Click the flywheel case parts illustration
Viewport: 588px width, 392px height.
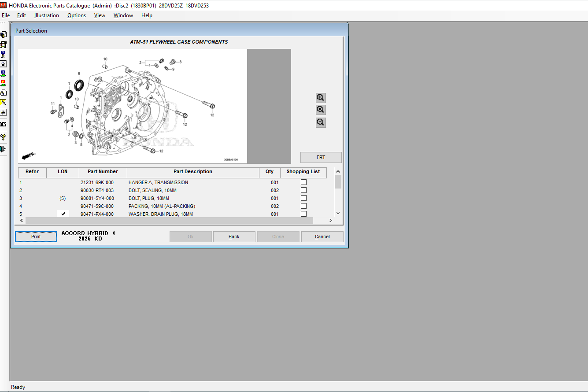point(132,106)
